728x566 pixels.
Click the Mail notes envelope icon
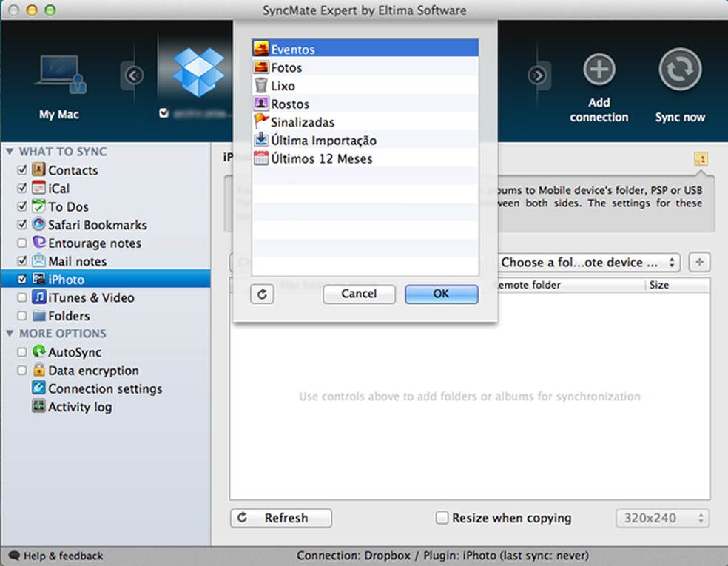pyautogui.click(x=38, y=260)
